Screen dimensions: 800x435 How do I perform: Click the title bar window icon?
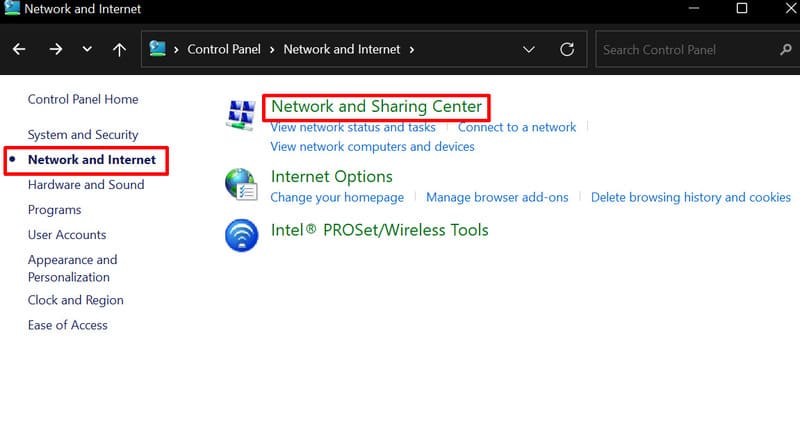12,8
